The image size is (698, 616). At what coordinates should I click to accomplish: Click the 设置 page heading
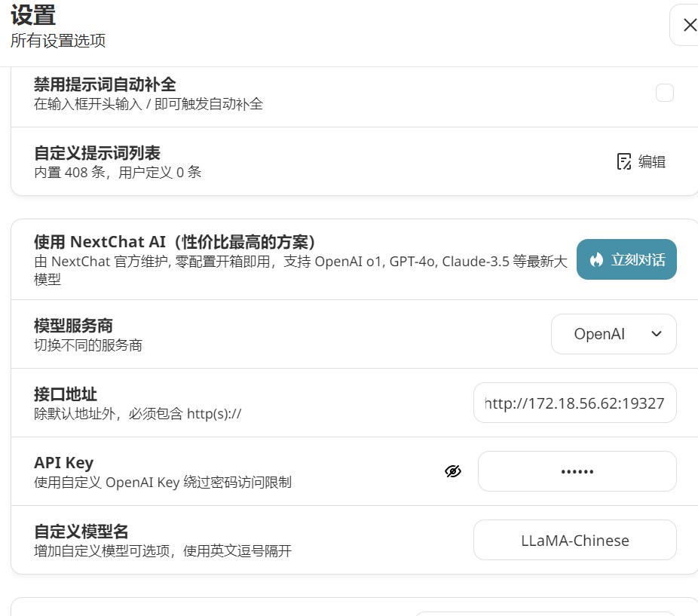point(33,14)
